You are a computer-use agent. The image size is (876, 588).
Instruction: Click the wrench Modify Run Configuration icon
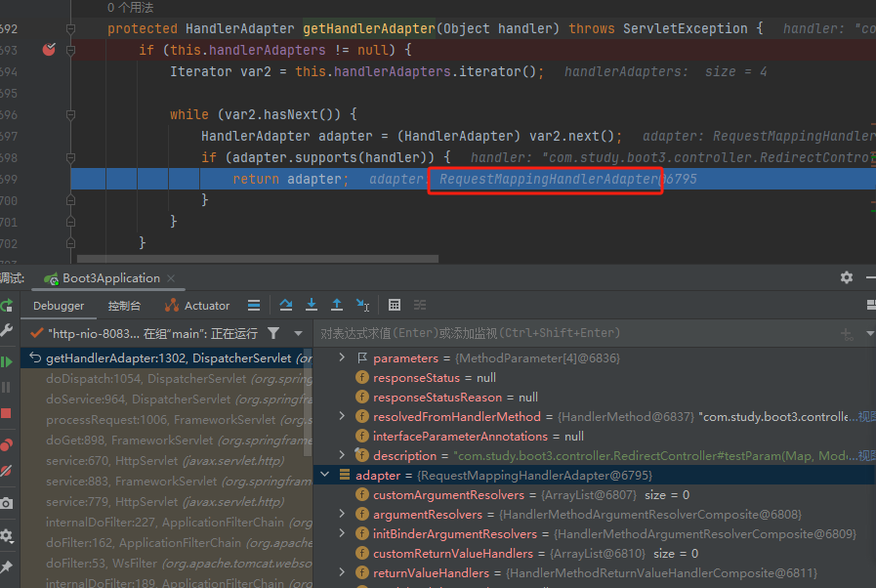pyautogui.click(x=7, y=330)
